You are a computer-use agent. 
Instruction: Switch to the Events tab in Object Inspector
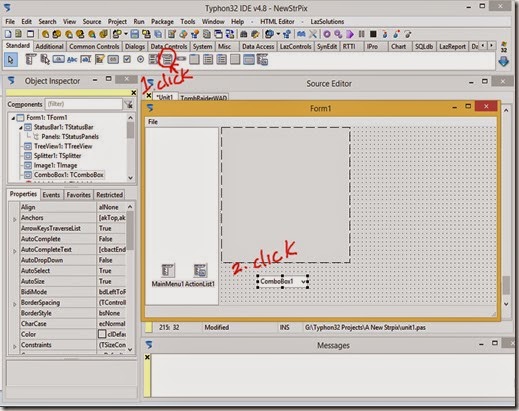51,195
